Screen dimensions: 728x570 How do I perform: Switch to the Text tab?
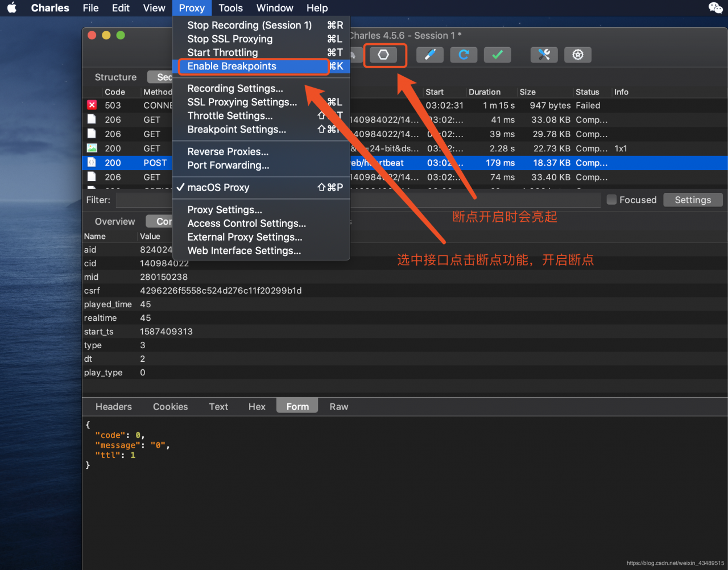[218, 406]
